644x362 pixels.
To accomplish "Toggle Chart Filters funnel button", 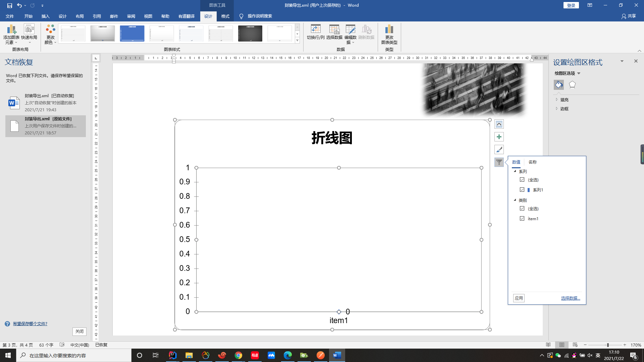I will point(499,162).
